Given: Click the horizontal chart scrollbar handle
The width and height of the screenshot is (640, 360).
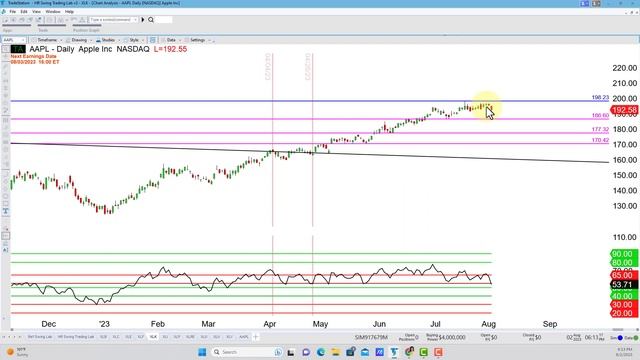Looking at the screenshot, I should [618, 329].
